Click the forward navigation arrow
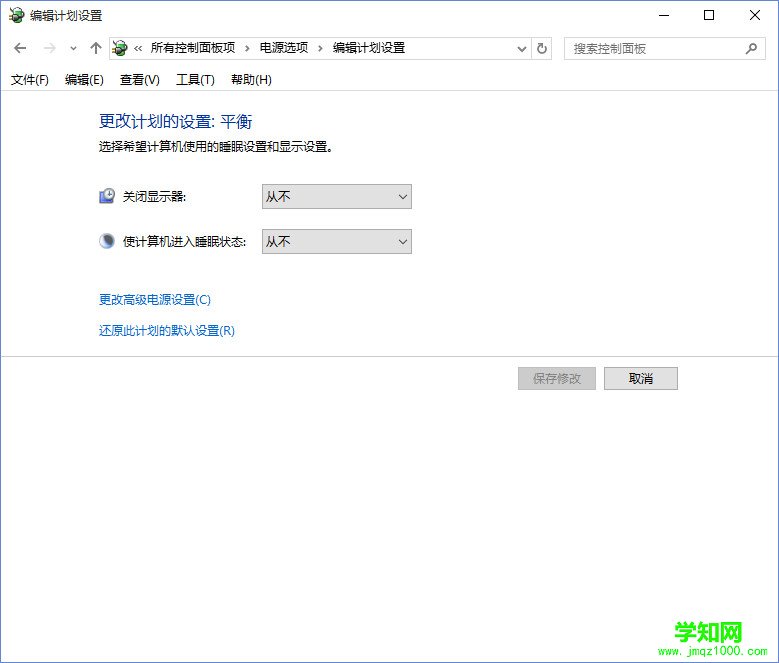The width and height of the screenshot is (779, 663). [49, 48]
